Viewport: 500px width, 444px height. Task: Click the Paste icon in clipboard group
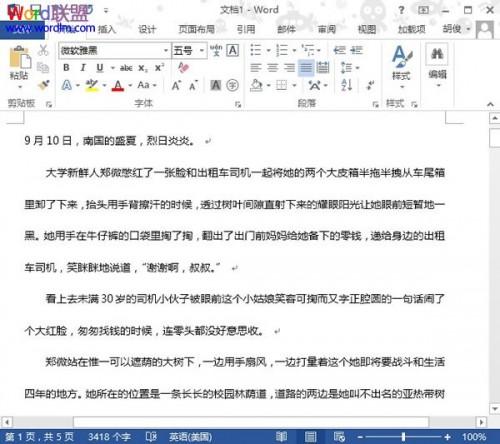pos(19,57)
